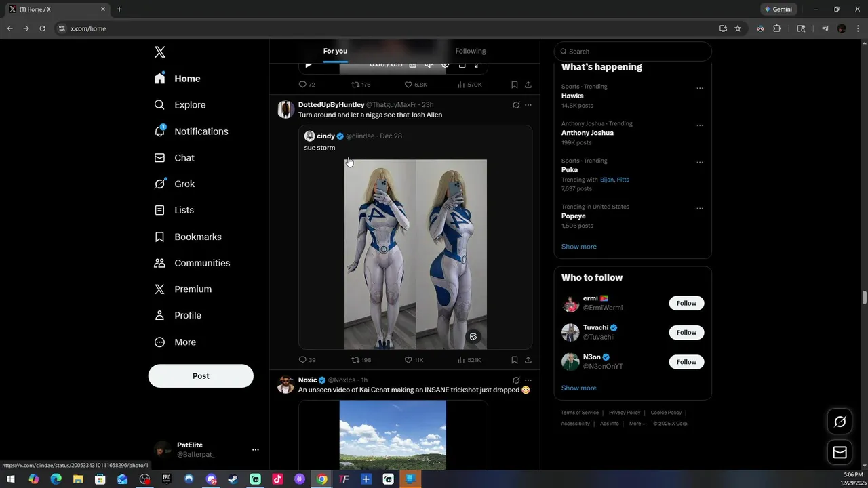Viewport: 868px width, 488px height.
Task: Click the page vertical scrollbar thumb
Action: [865, 298]
